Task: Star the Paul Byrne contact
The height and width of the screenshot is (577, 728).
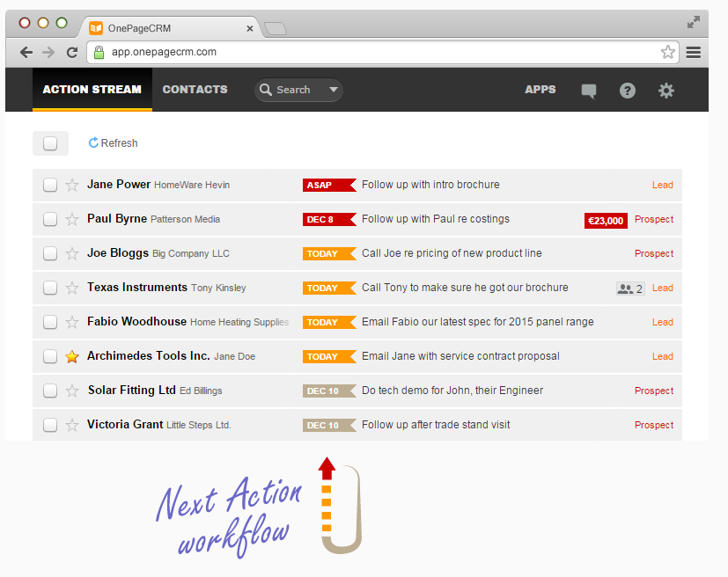Action: tap(72, 219)
